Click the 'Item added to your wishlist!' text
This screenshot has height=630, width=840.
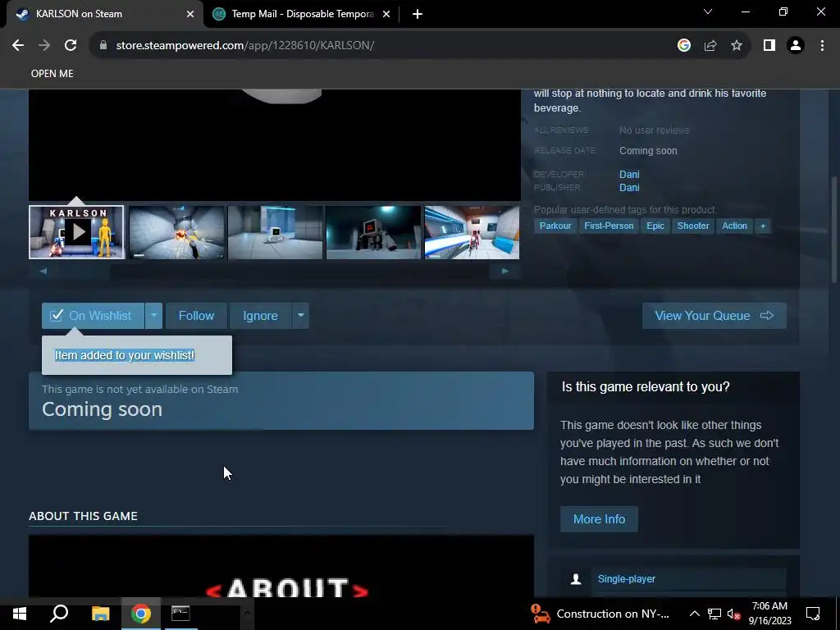125,355
